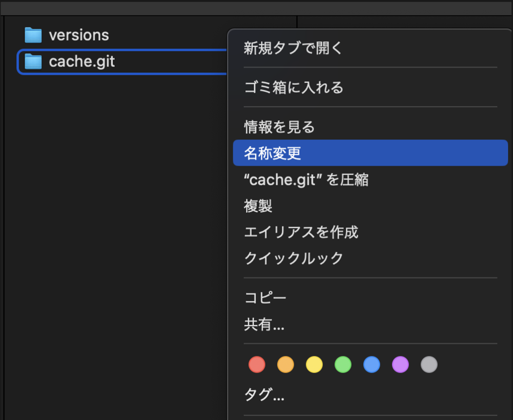Open the 共有... share option
The height and width of the screenshot is (420, 513).
coord(264,324)
